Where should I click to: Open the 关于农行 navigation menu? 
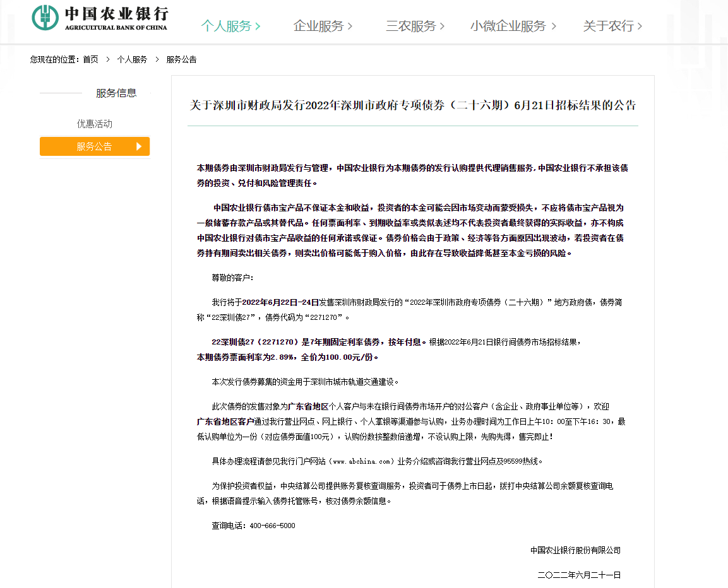[x=612, y=26]
